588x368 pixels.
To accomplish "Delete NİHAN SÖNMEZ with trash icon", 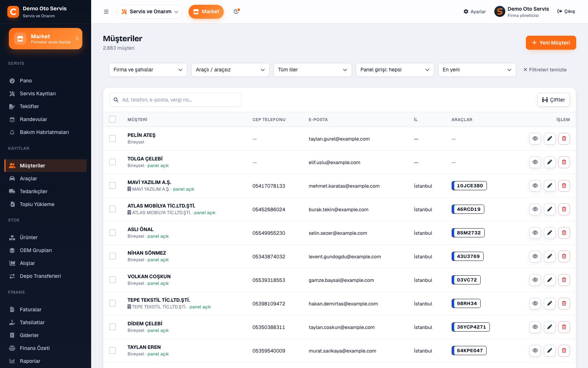I will (x=564, y=256).
